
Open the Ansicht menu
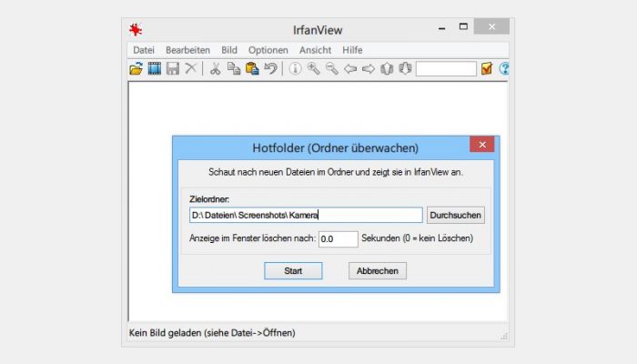click(315, 50)
